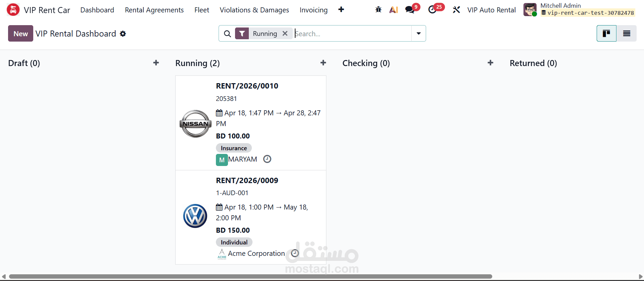Click MARYAM green M avatar

222,160
